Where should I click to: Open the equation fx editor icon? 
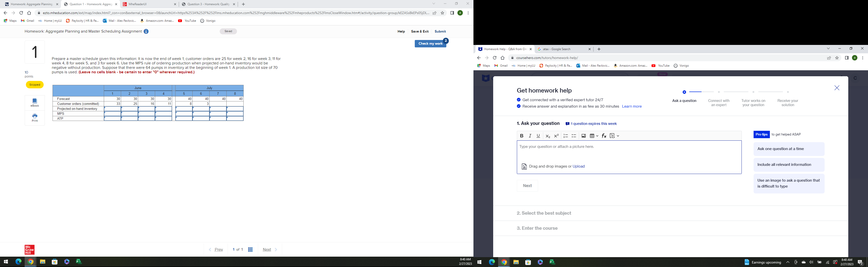click(x=604, y=136)
